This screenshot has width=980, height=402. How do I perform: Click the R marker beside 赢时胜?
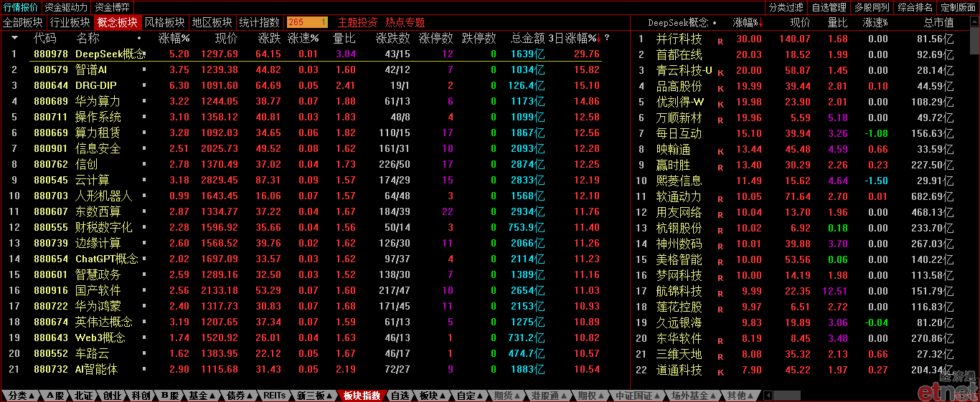pyautogui.click(x=720, y=168)
